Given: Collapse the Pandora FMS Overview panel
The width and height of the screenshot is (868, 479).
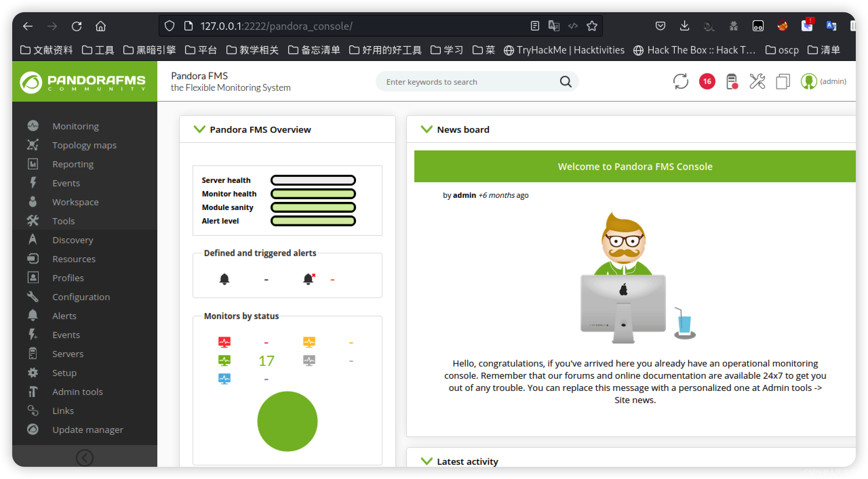Looking at the screenshot, I should 199,129.
